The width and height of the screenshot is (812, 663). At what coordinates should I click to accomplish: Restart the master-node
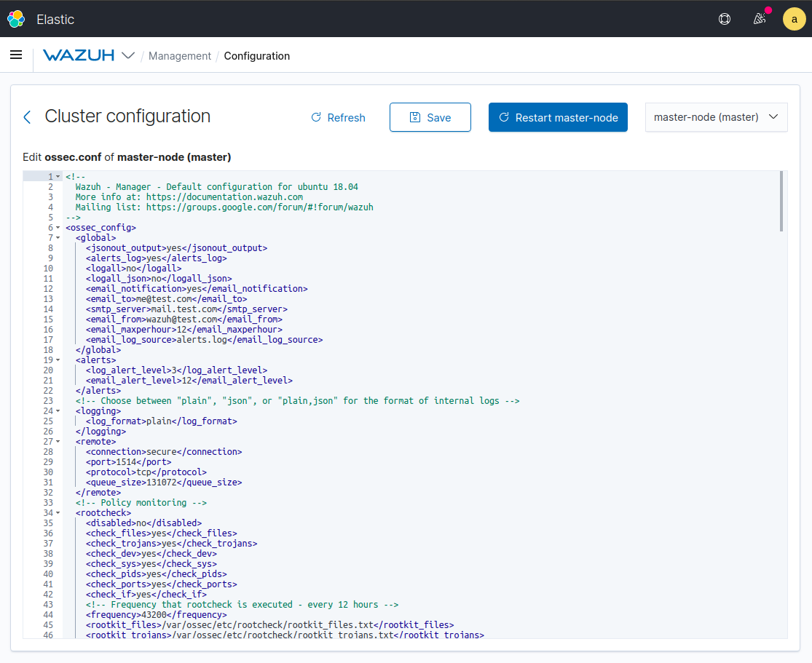(x=558, y=116)
